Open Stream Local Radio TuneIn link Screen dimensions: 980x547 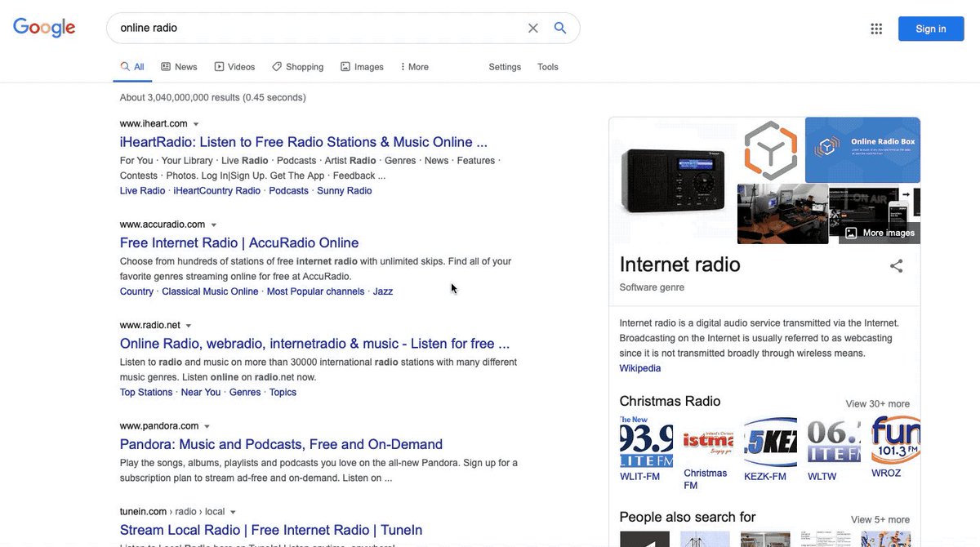point(271,530)
